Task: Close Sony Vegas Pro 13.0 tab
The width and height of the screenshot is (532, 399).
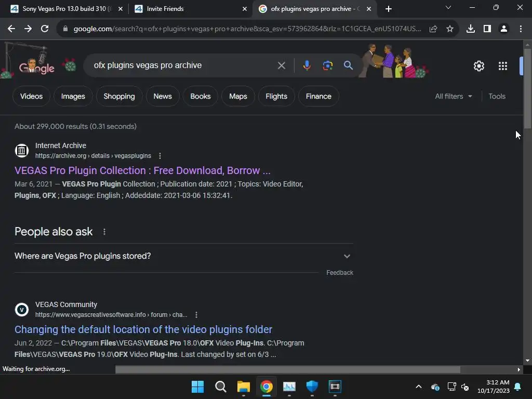Action: point(121,9)
